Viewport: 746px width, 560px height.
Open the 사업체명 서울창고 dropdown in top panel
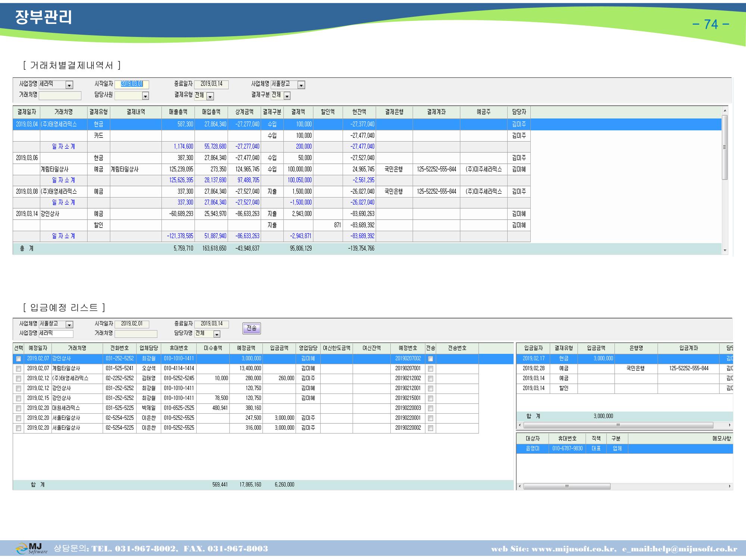coord(301,85)
